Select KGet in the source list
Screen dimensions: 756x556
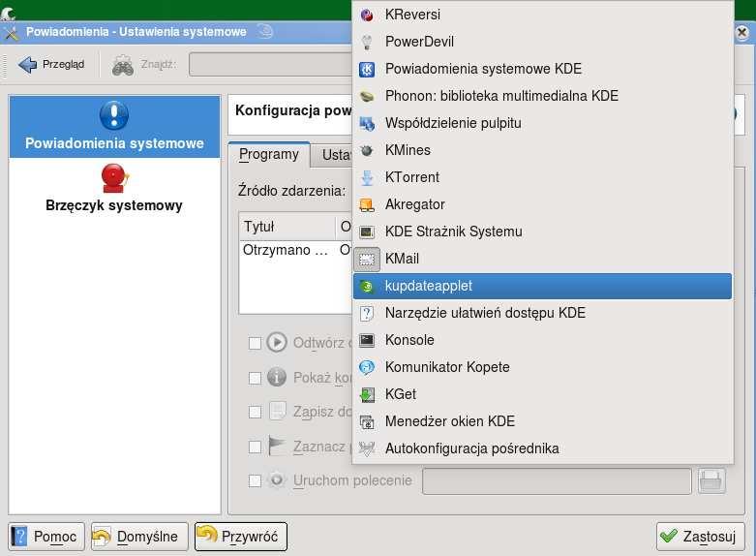click(542, 395)
